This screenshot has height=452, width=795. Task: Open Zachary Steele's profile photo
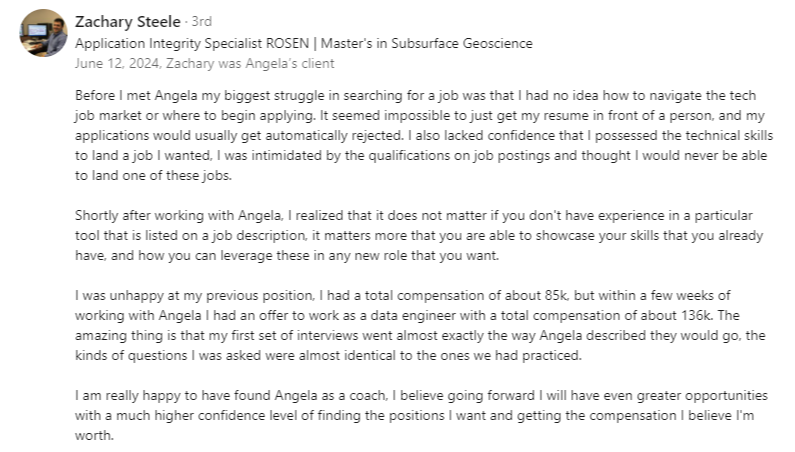(44, 33)
